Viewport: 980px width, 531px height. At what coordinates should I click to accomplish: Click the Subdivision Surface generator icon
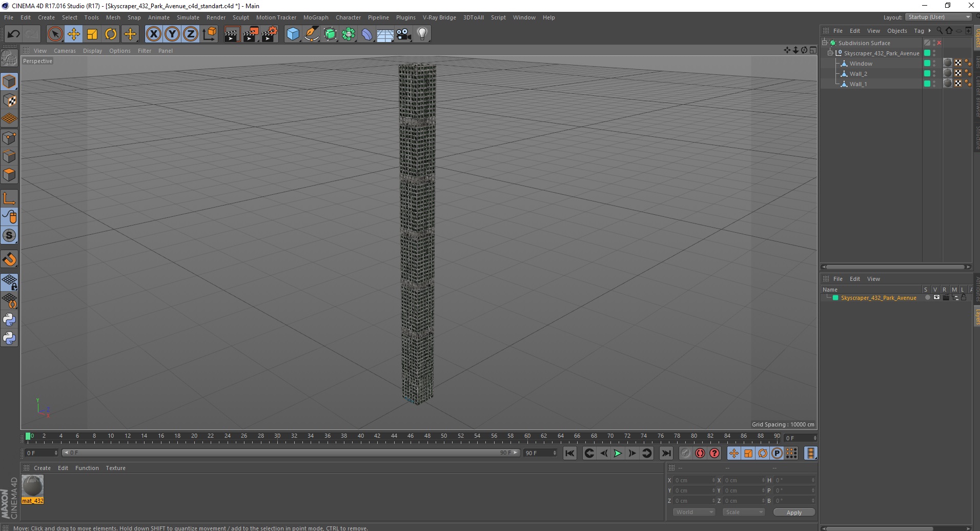pos(330,34)
